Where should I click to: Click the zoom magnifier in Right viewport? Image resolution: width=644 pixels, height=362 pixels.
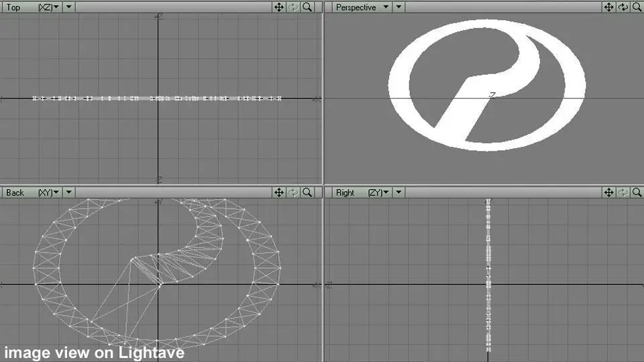pos(637,192)
